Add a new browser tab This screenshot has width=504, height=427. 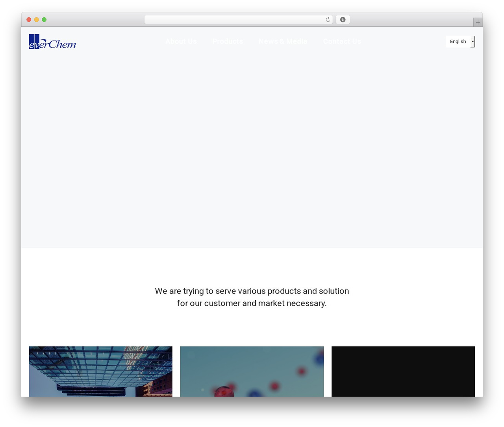tap(478, 22)
